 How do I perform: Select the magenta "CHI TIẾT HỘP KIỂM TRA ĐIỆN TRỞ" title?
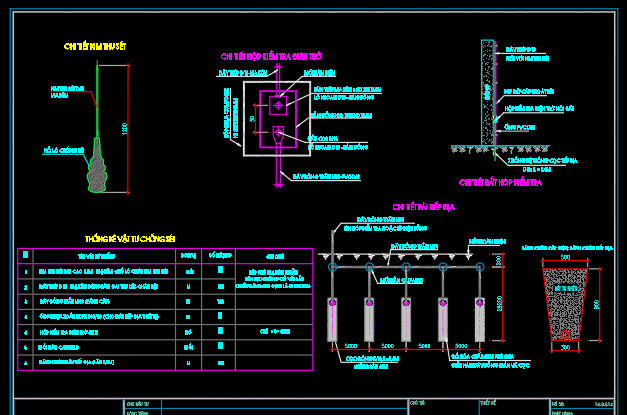271,57
